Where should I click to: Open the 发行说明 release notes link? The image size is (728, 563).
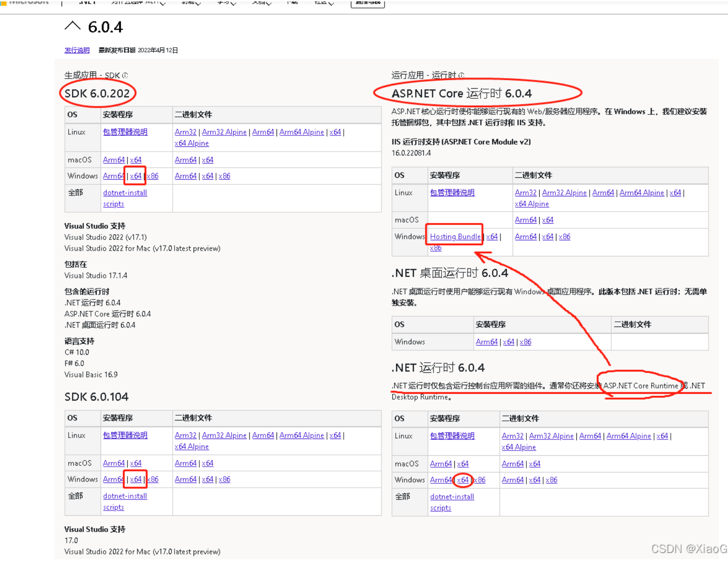pyautogui.click(x=77, y=50)
